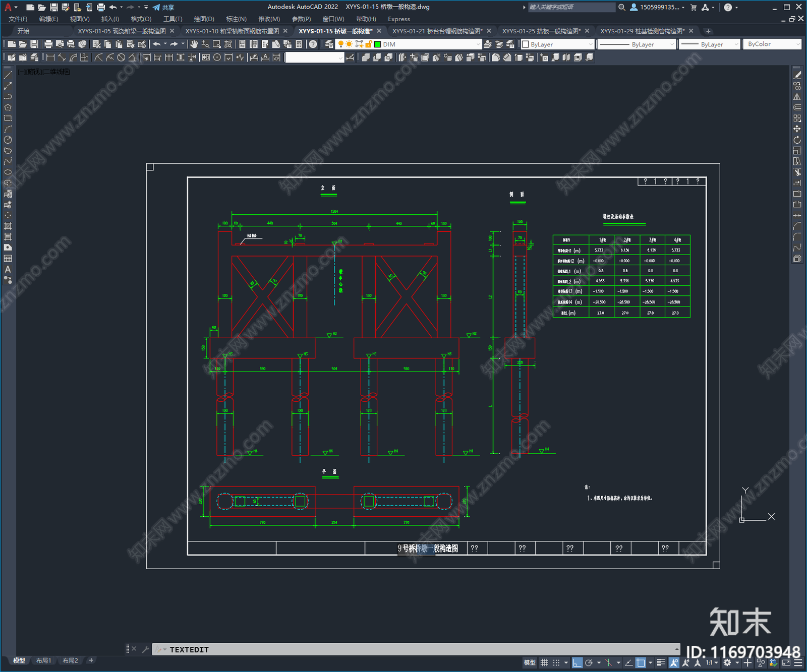Image resolution: width=807 pixels, height=672 pixels.
Task: Toggle object snap in status bar
Action: [641, 662]
